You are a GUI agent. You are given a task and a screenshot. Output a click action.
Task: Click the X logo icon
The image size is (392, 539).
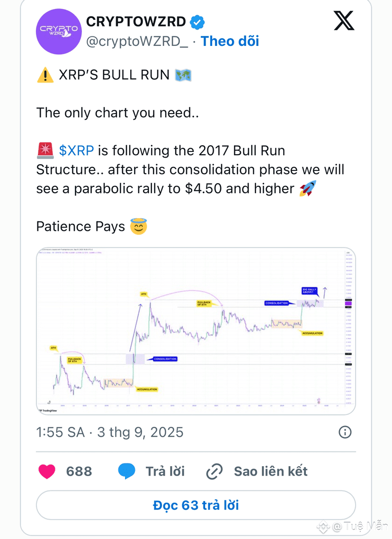pyautogui.click(x=344, y=21)
